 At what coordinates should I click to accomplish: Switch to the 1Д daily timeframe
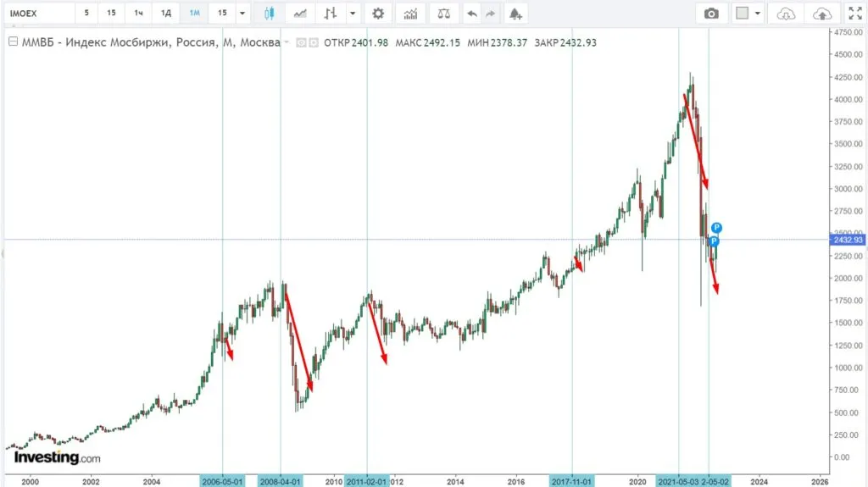166,14
